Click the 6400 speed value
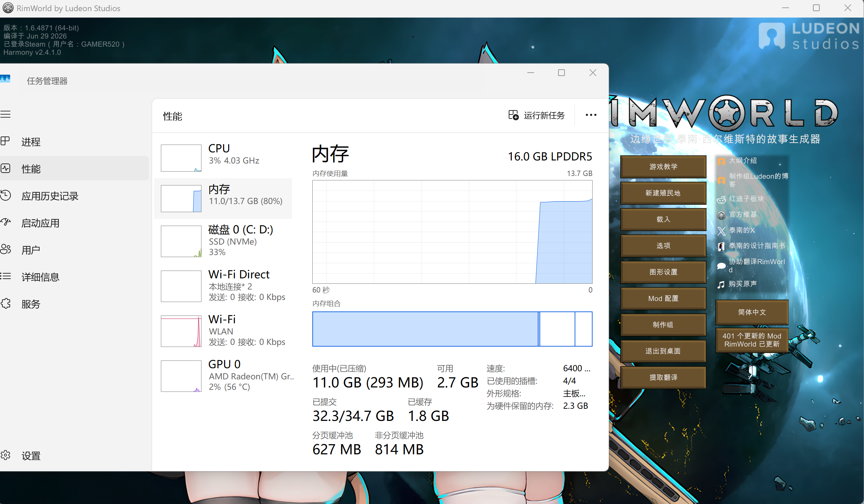The height and width of the screenshot is (504, 864). [x=576, y=368]
